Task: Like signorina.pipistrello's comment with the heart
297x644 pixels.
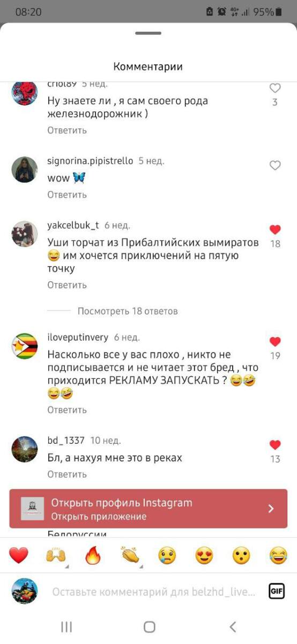Action: (x=275, y=165)
